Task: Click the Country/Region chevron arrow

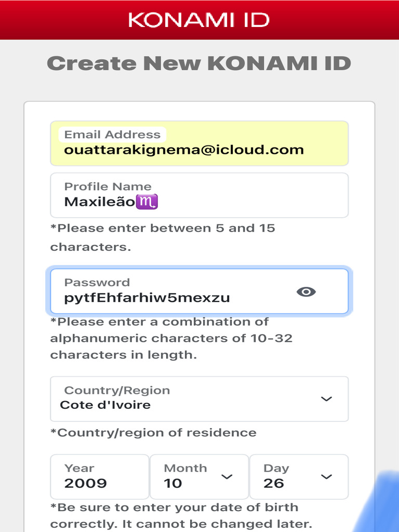Action: click(326, 399)
